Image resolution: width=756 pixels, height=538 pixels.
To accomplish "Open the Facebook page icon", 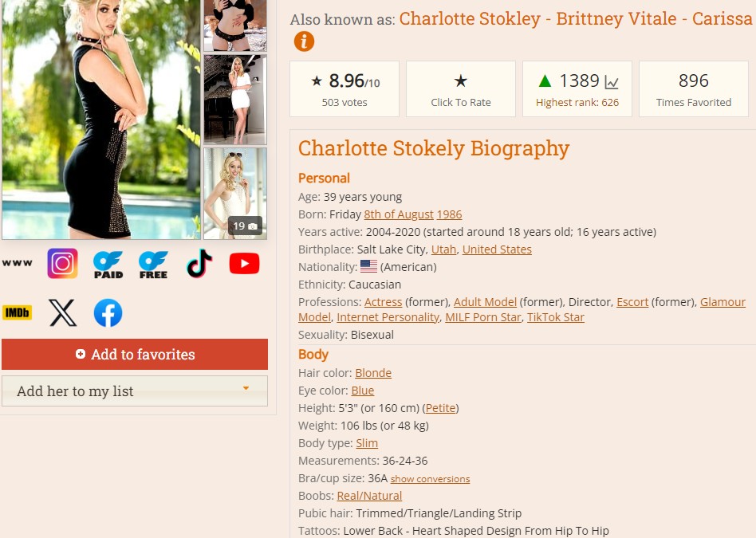I will (108, 313).
